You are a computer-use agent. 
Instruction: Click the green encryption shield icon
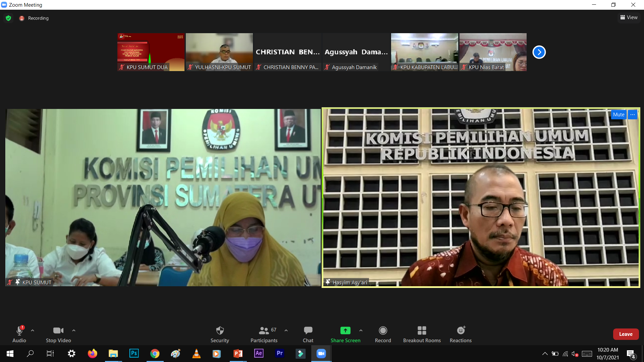point(8,18)
